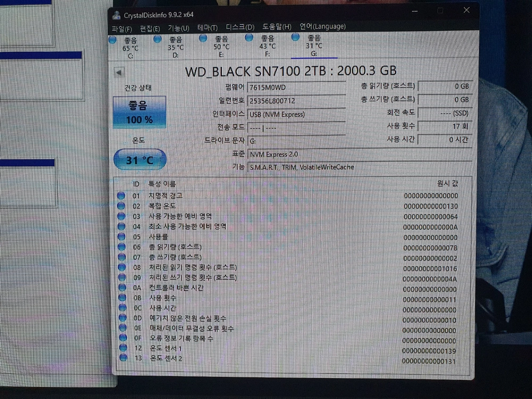Open the 파일(F) menu
Screen dimensions: 532x399
tap(122, 29)
